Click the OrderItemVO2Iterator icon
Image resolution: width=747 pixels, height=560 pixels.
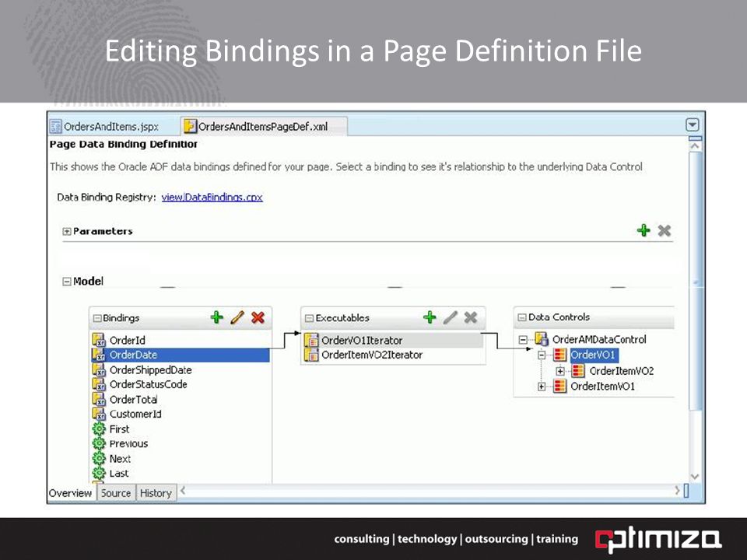click(x=311, y=355)
